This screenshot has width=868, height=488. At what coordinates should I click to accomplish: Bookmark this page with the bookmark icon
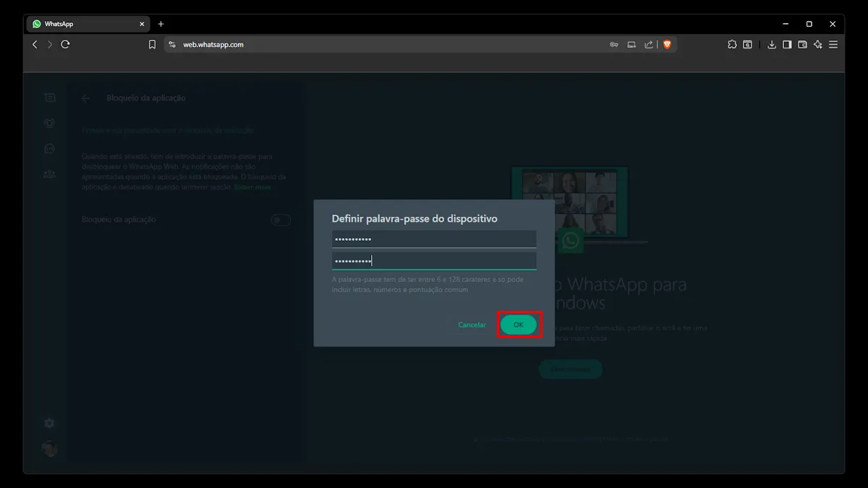pos(152,45)
